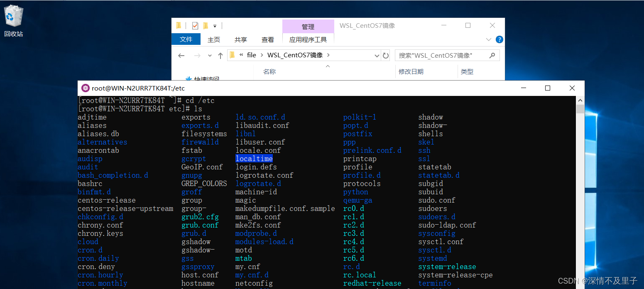Click the terminal window title icon
Viewport: 644px width, 289px height.
(x=86, y=88)
